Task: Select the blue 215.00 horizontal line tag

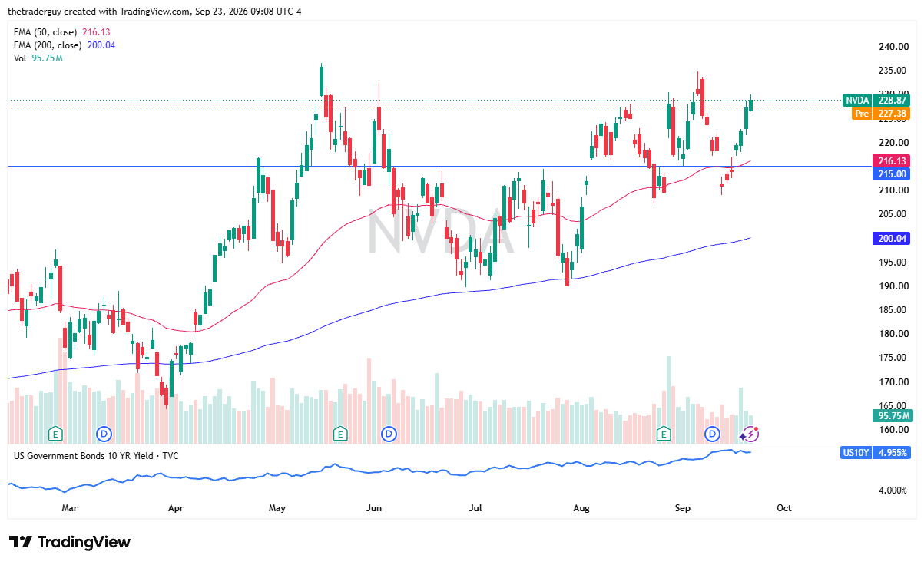Action: [893, 174]
